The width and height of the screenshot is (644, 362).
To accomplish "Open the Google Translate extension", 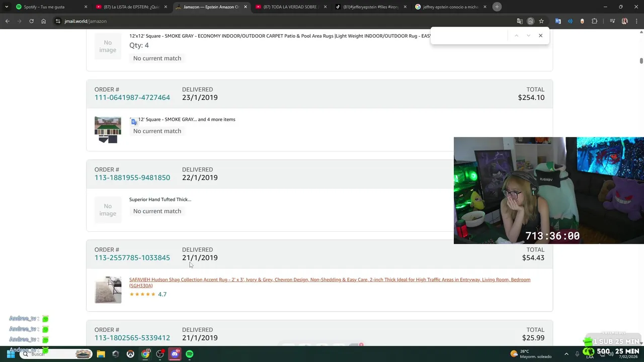I will coord(558,21).
